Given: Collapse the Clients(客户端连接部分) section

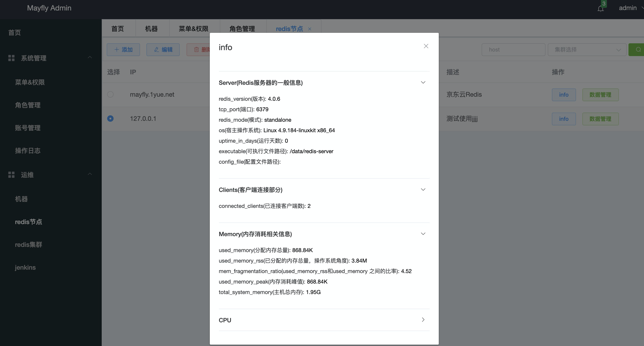Looking at the screenshot, I should click(423, 190).
